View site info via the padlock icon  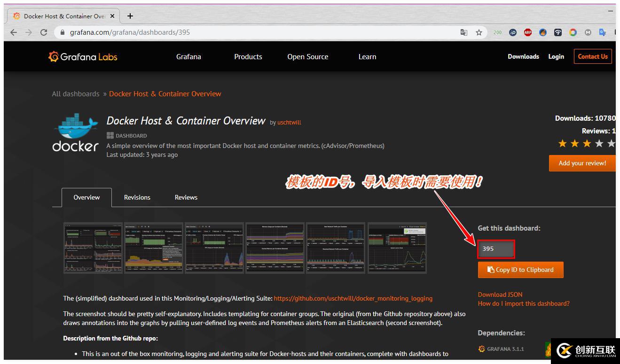tap(63, 32)
